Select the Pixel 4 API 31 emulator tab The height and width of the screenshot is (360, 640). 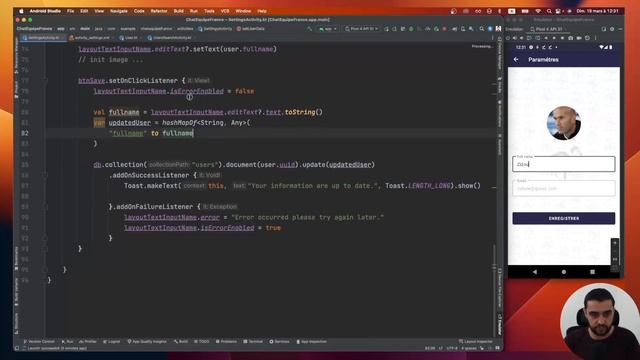549,29
